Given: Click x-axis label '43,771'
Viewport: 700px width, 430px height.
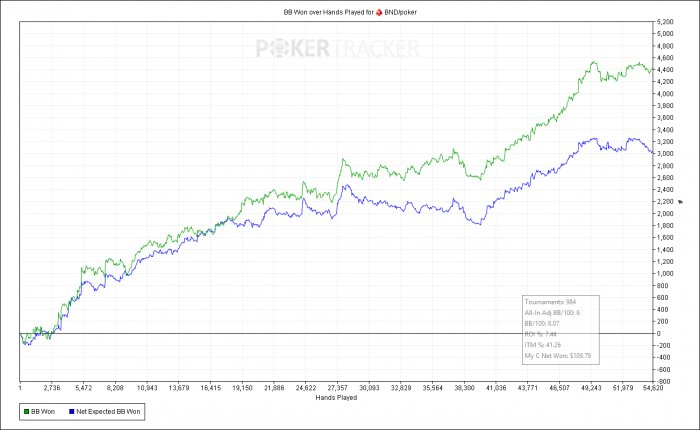Looking at the screenshot, I should pos(528,388).
